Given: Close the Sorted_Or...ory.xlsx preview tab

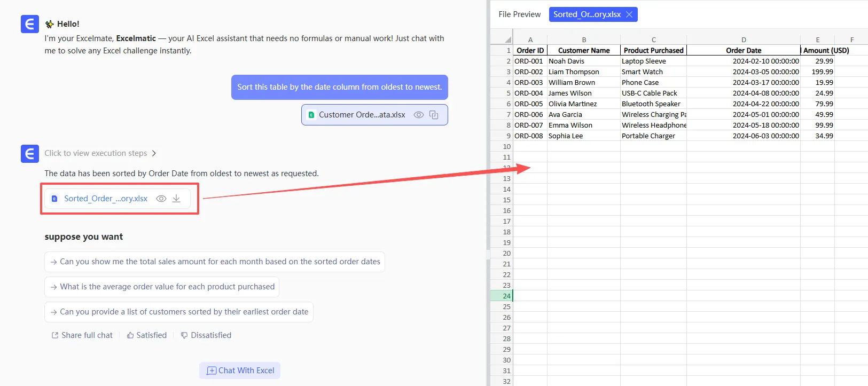Looking at the screenshot, I should coord(629,14).
